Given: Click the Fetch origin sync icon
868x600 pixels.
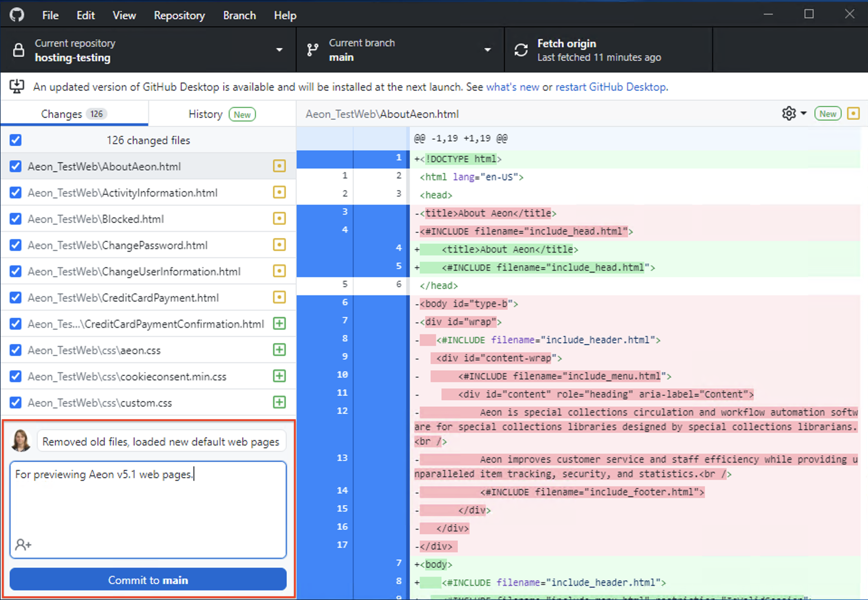Looking at the screenshot, I should [521, 50].
